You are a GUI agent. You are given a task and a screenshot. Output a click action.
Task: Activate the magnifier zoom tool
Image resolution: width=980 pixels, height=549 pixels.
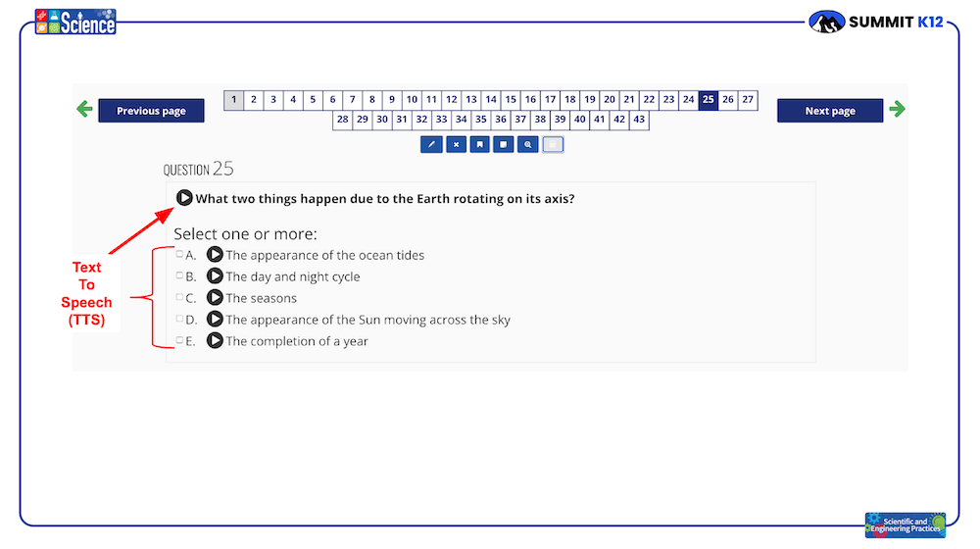click(x=528, y=144)
